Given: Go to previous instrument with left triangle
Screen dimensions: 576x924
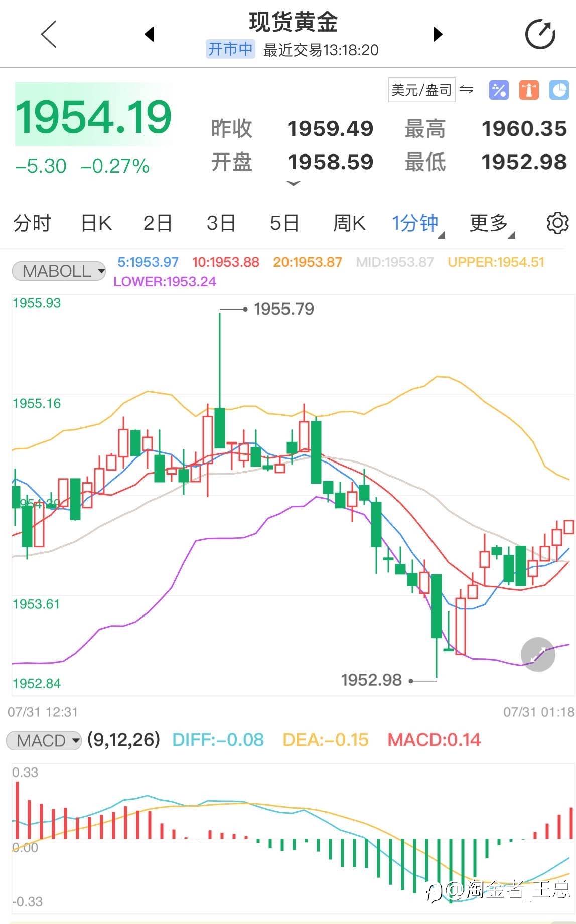Looking at the screenshot, I should click(x=149, y=34).
